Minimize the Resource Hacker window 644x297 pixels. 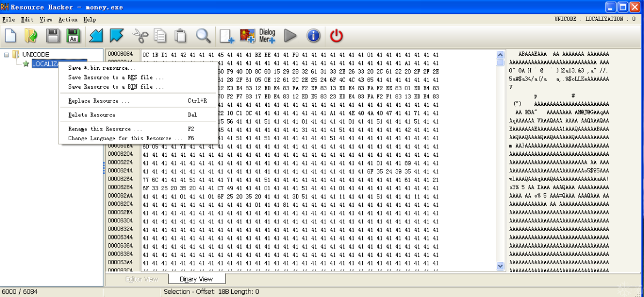click(610, 7)
